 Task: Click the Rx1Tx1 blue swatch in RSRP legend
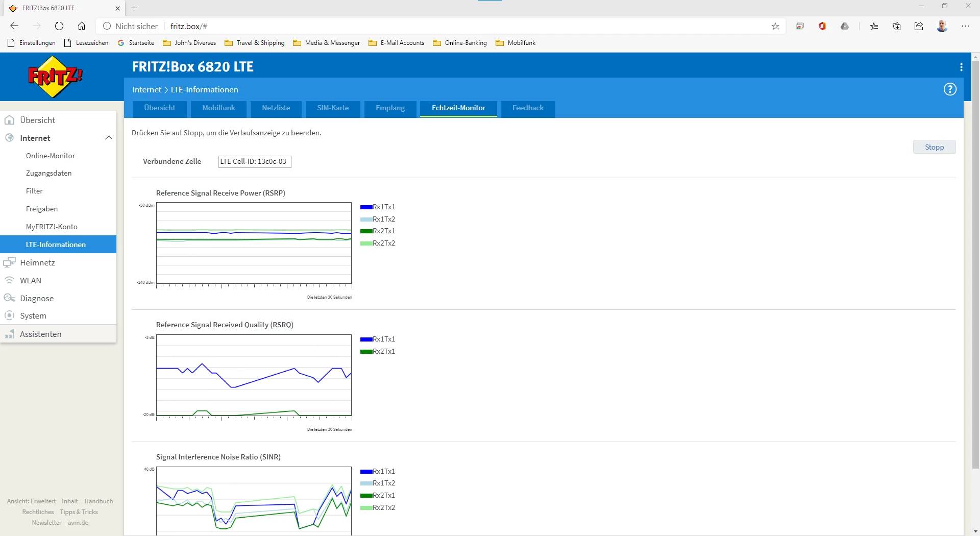point(366,207)
